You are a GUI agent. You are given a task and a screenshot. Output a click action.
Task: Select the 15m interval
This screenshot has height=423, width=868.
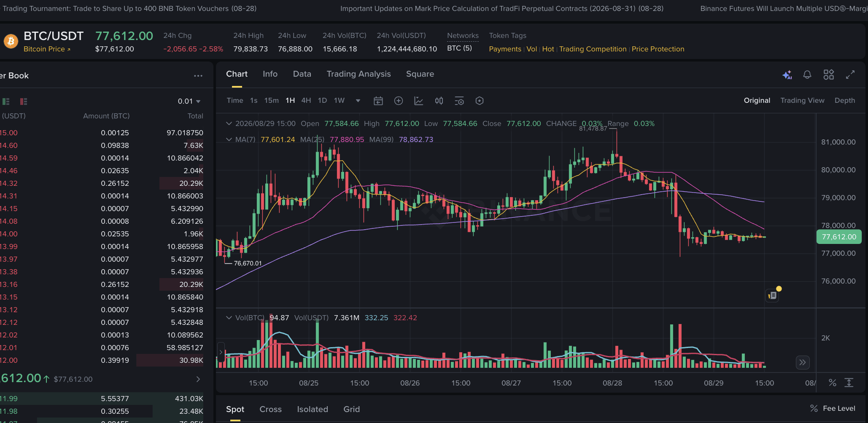tap(271, 100)
